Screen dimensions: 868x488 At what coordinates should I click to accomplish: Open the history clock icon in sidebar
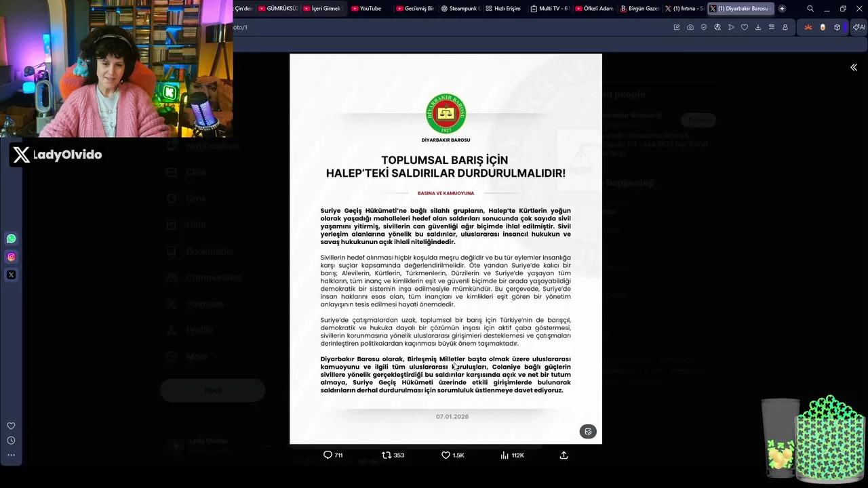[11, 441]
